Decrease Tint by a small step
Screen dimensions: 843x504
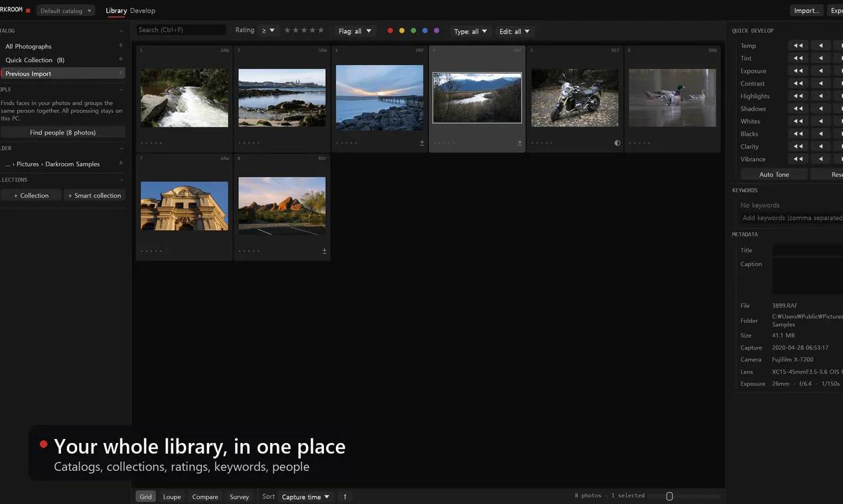pyautogui.click(x=821, y=58)
